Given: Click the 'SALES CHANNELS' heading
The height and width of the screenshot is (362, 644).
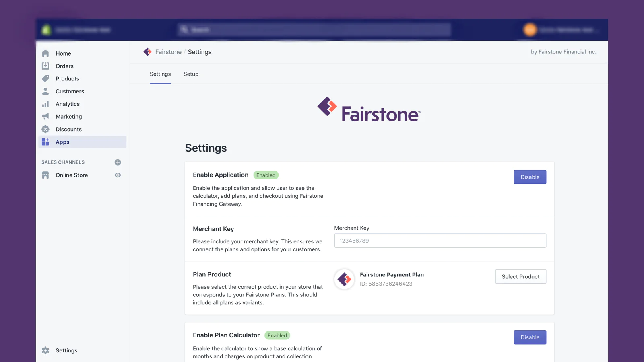Looking at the screenshot, I should tap(63, 162).
